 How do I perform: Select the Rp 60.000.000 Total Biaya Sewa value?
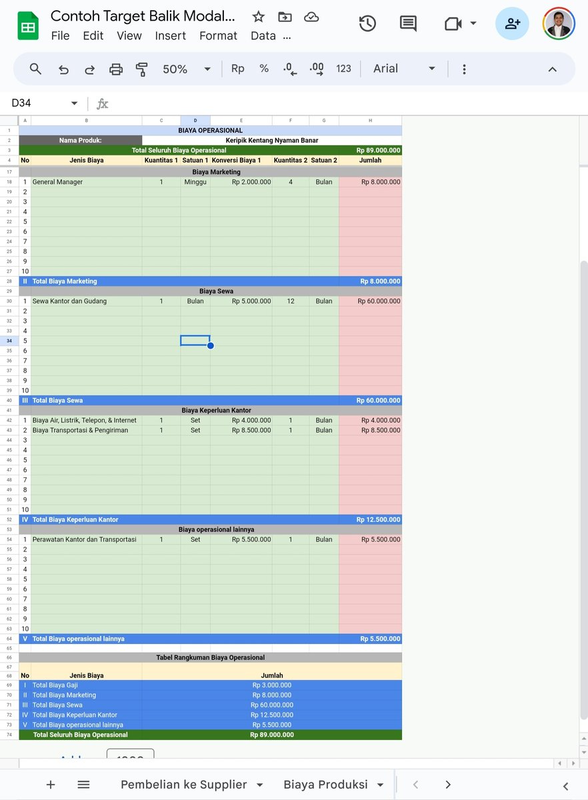(378, 401)
